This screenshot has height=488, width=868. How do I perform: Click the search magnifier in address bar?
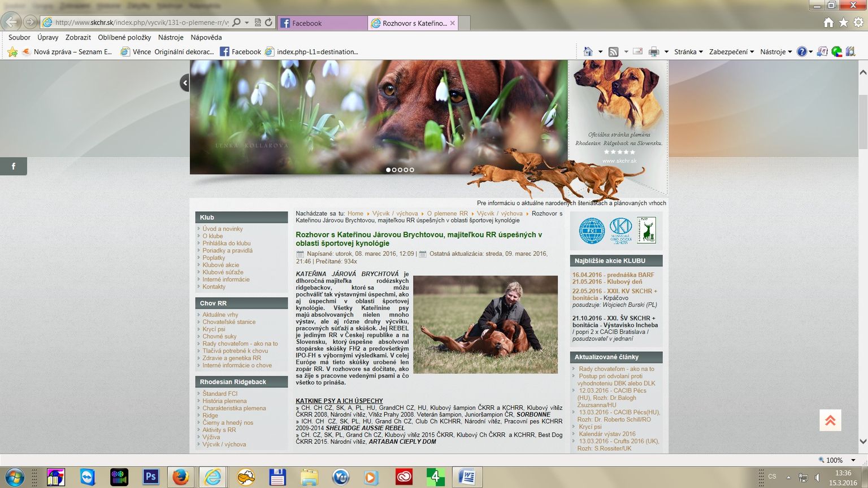[237, 23]
